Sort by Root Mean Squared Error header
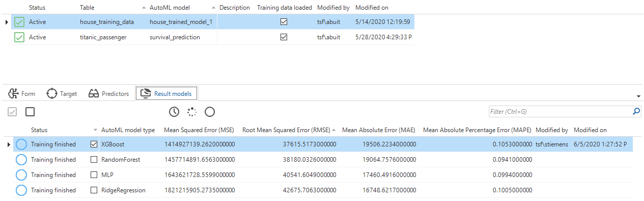This screenshot has width=644, height=201. (x=286, y=130)
